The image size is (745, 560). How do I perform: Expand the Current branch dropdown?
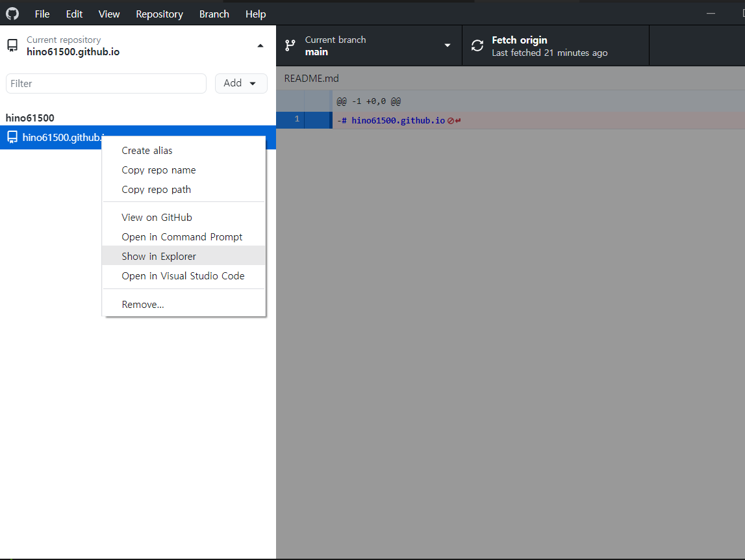[x=447, y=45]
